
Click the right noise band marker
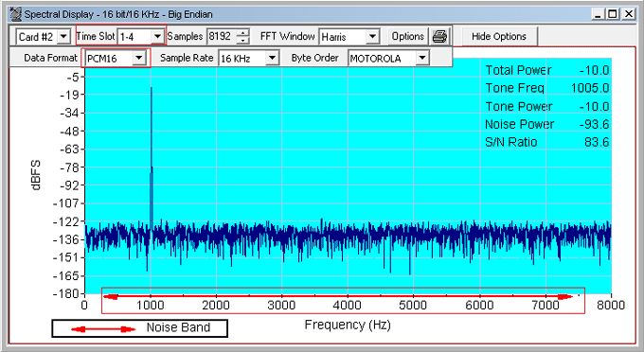565,296
